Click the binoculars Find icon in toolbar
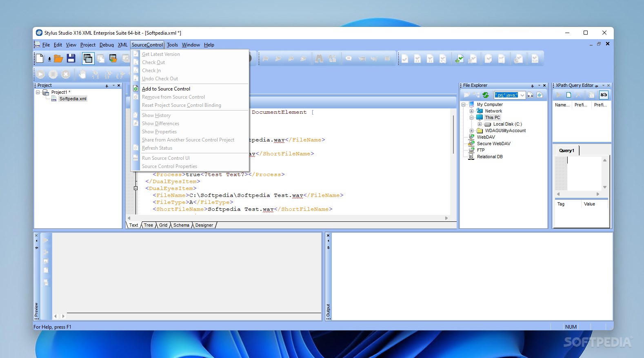 click(319, 59)
